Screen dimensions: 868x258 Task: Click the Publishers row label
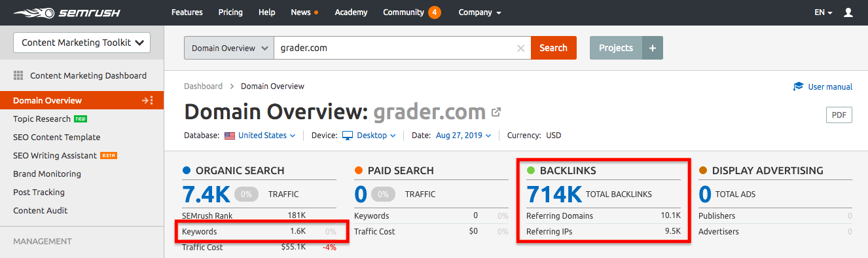pos(717,215)
